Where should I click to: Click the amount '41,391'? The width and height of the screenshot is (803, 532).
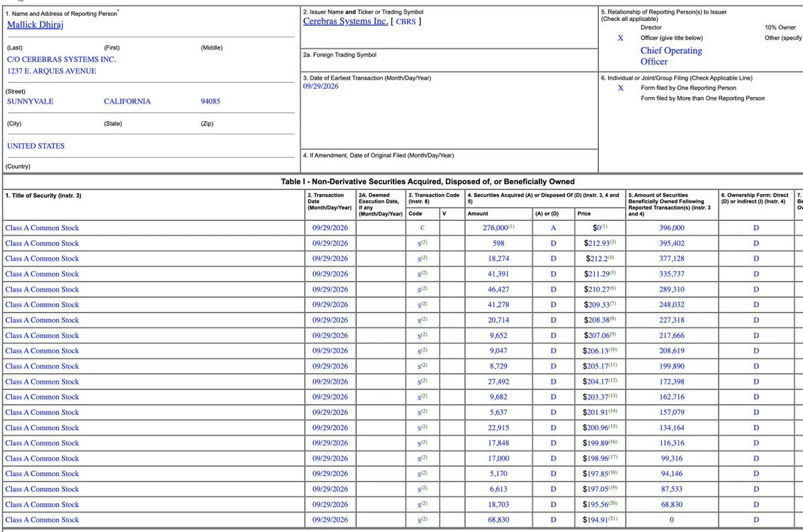497,274
